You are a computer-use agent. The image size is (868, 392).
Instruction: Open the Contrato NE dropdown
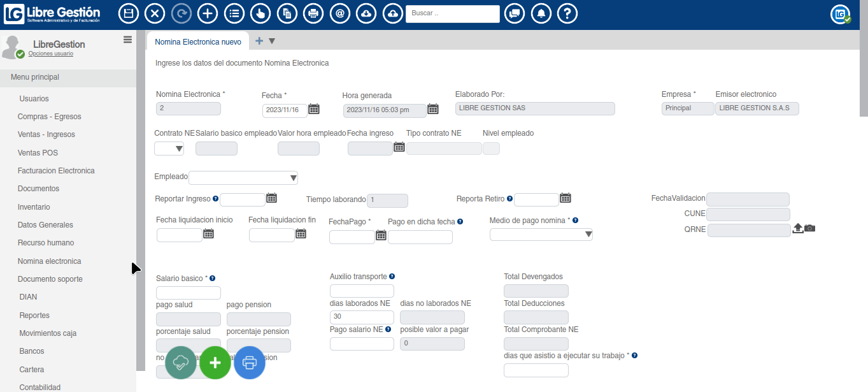180,148
